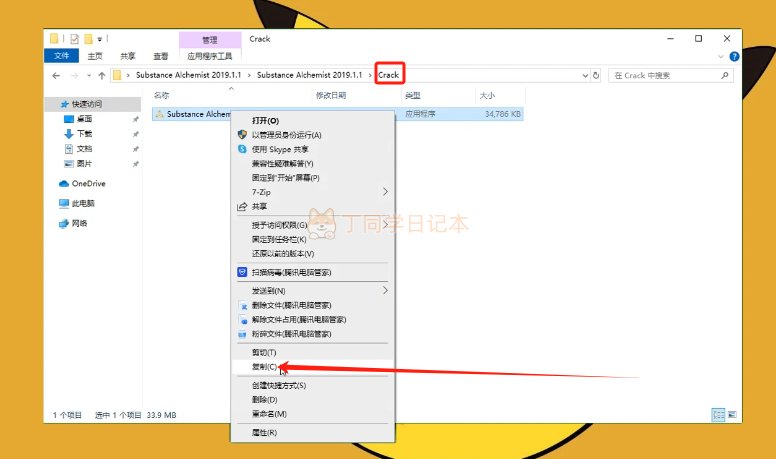
Task: Open 文档 in the navigation pane
Action: 85,149
